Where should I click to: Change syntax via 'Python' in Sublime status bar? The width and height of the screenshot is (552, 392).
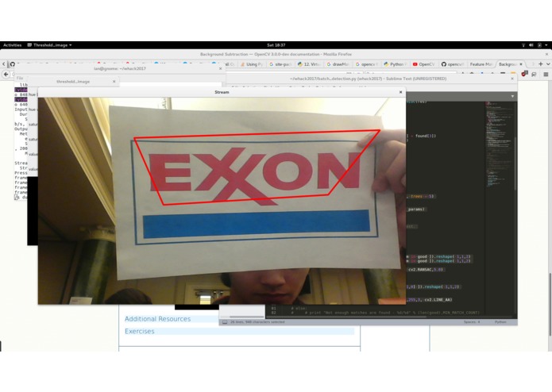tap(500, 322)
